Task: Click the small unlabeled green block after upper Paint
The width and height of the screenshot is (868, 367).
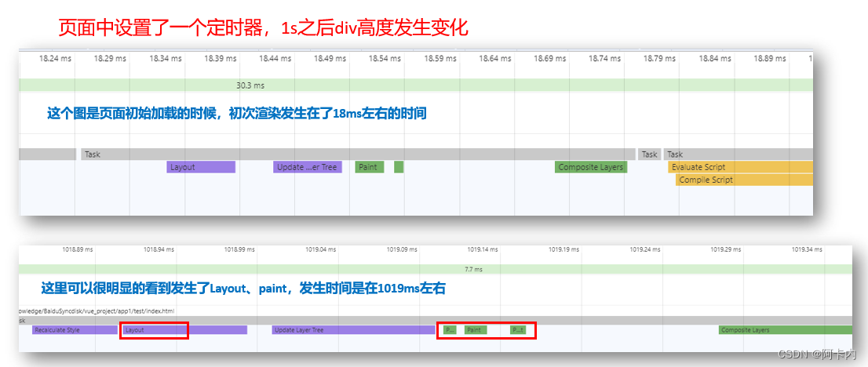Action: (399, 167)
